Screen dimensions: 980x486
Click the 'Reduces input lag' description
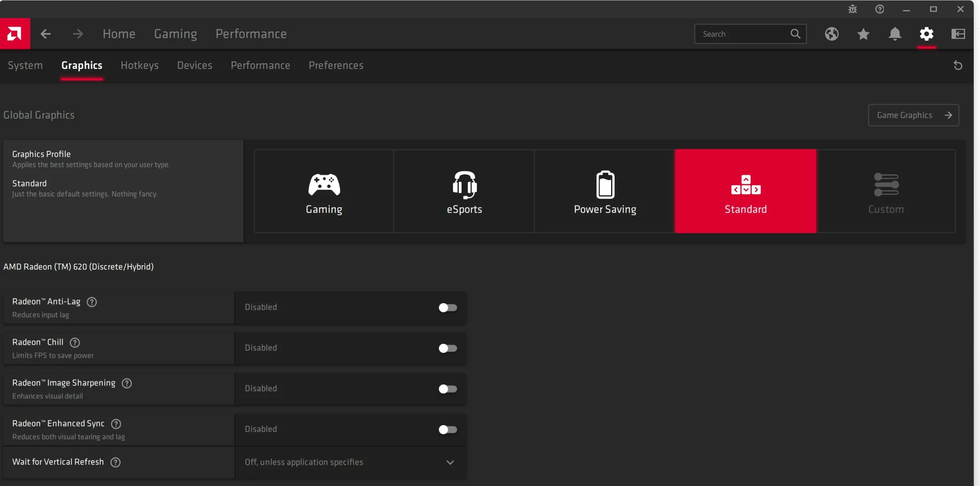click(41, 315)
